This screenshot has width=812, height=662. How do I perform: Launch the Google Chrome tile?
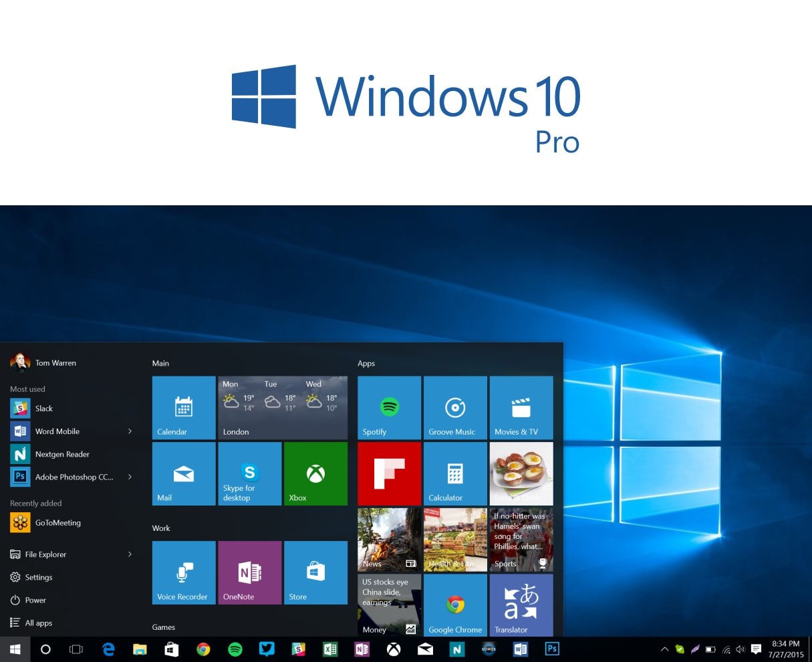(455, 605)
